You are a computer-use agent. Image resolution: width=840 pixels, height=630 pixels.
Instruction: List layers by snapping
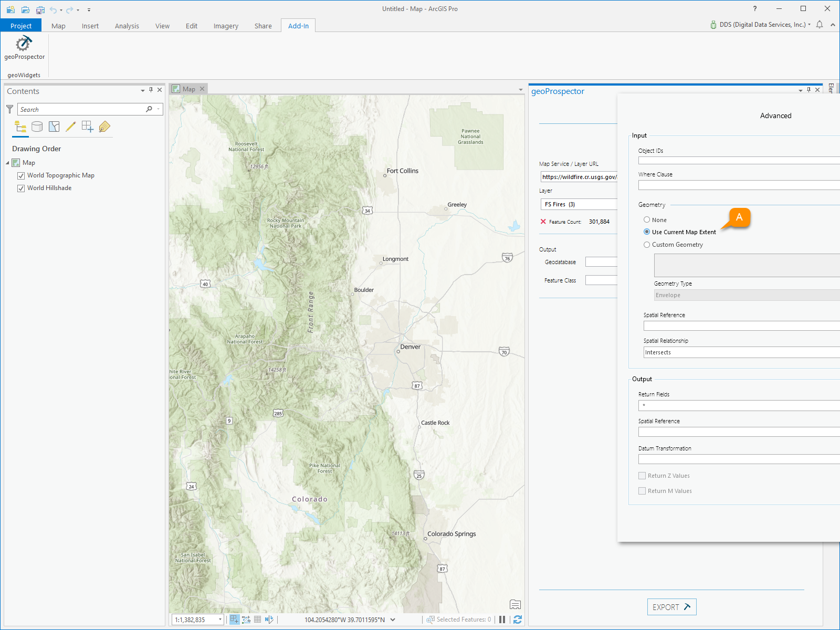(88, 127)
